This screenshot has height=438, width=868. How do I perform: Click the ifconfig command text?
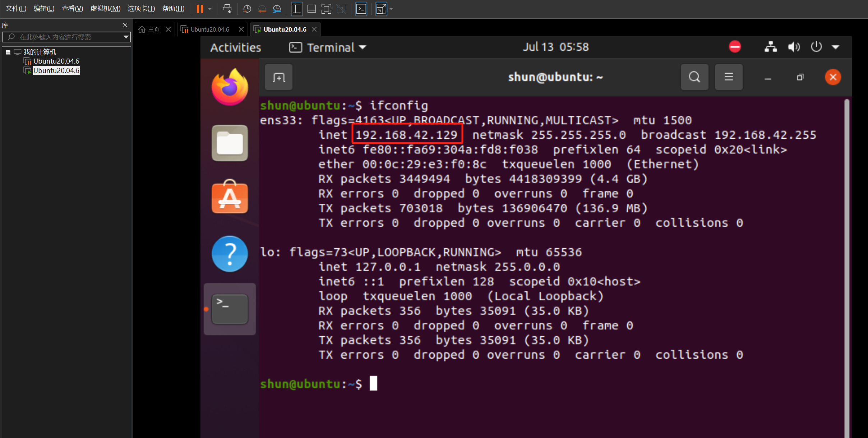(399, 106)
